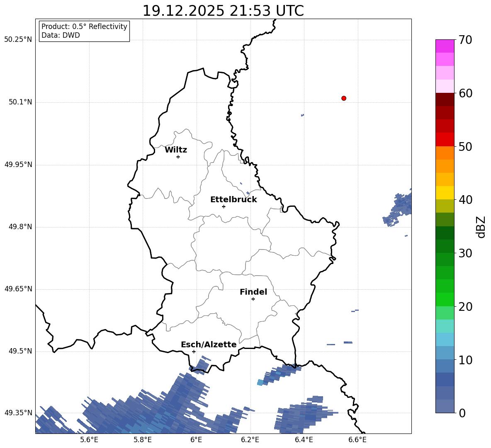Click the Data: DWD text
Viewport: 491px width, 448px height.
(x=61, y=35)
